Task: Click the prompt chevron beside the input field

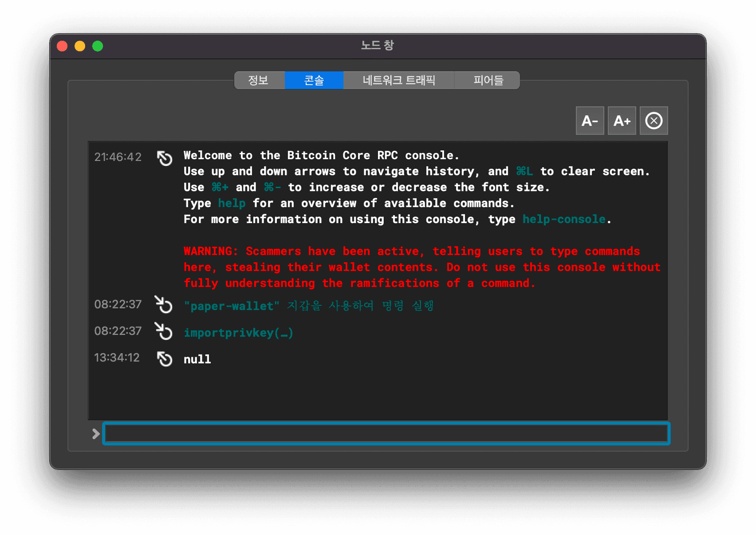Action: point(96,434)
